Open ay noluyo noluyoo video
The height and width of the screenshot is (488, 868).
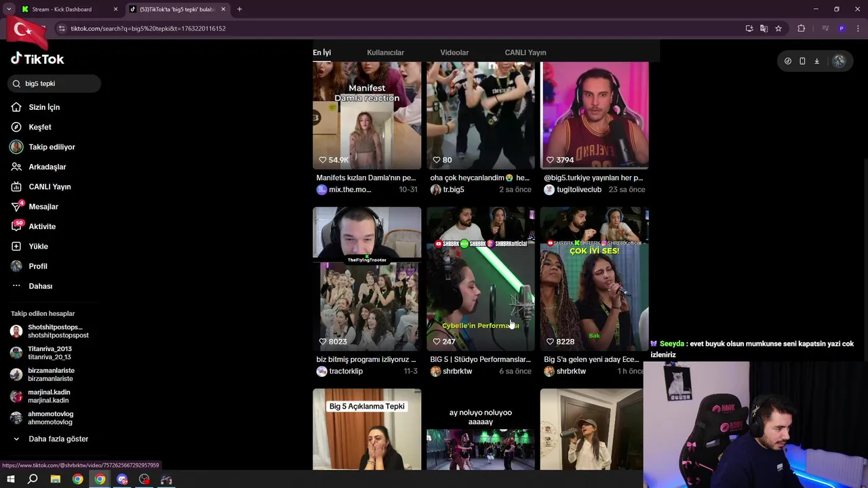coord(481,429)
